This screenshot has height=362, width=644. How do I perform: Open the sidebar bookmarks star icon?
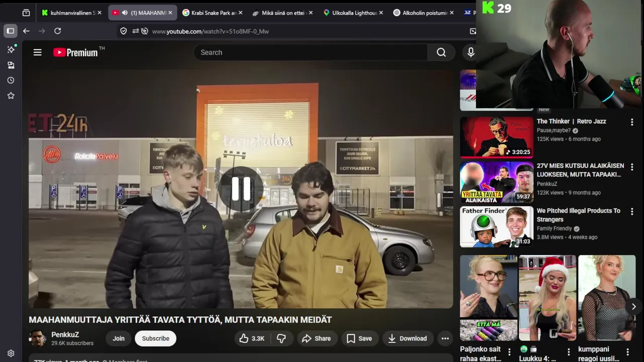[x=11, y=96]
